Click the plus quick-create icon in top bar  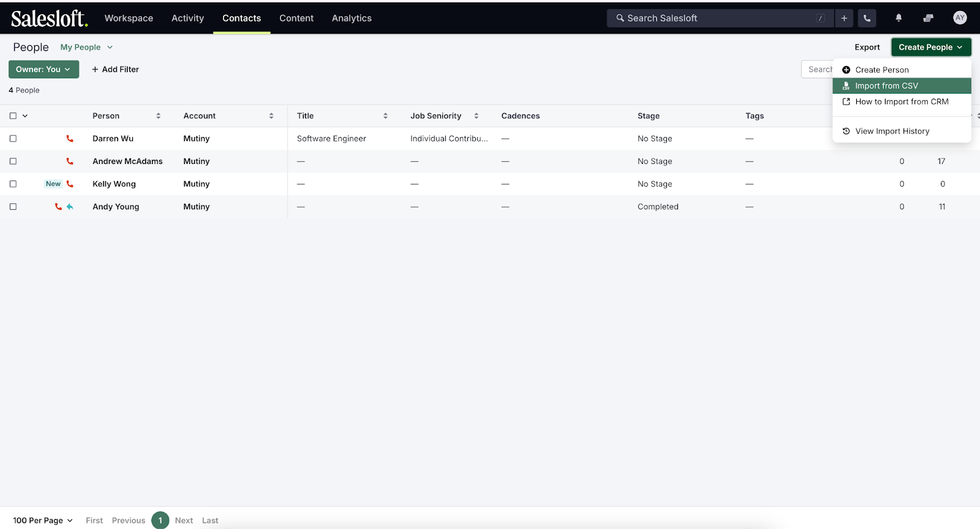[x=844, y=18]
